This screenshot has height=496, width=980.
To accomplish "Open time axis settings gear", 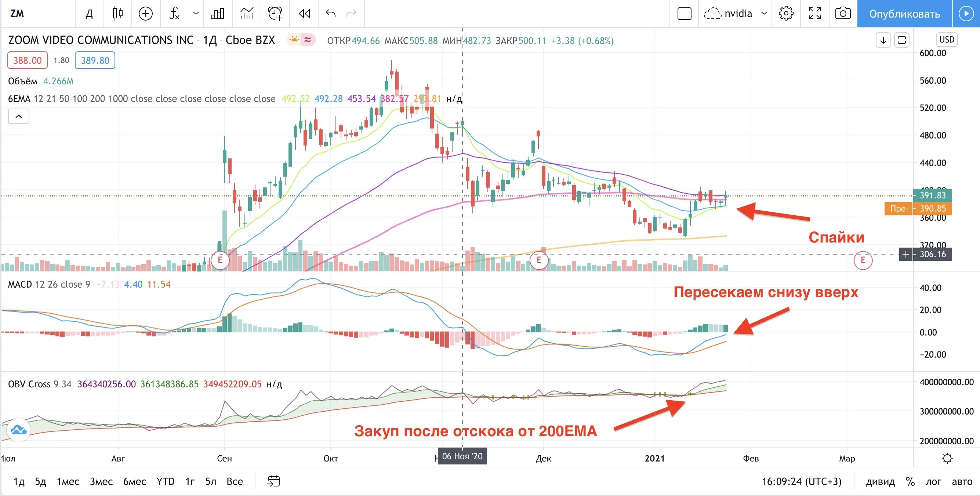I will 947,458.
